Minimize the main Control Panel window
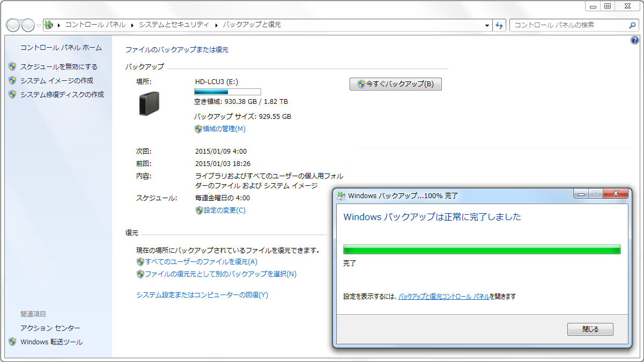Viewport: 644px width, 362px height. tap(593, 6)
